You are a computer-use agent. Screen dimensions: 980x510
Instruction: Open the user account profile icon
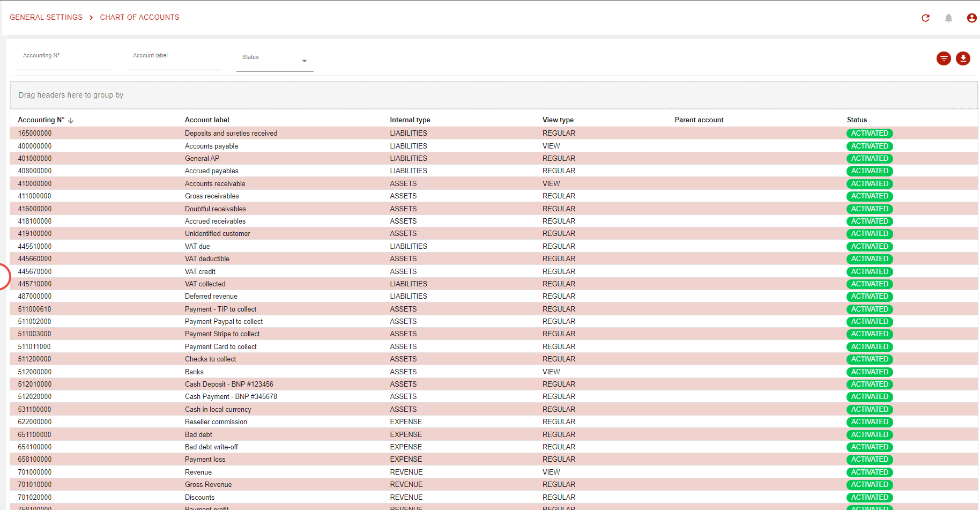(971, 18)
